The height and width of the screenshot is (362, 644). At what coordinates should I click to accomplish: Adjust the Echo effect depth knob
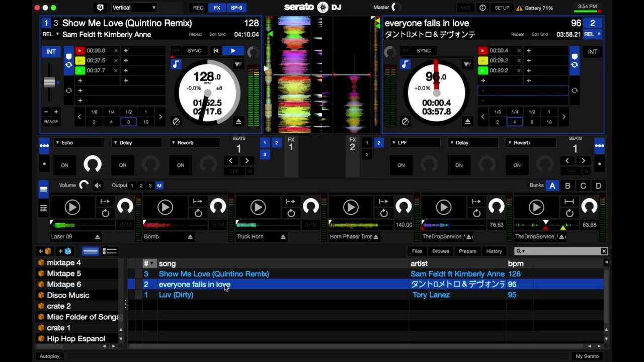[x=93, y=164]
